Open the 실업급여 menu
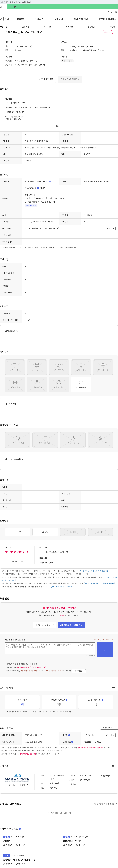Screen dimensions: 118x868 click(x=59, y=19)
